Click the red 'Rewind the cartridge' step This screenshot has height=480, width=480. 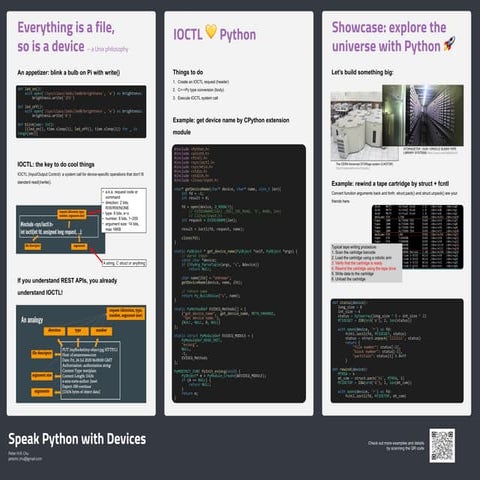click(364, 268)
